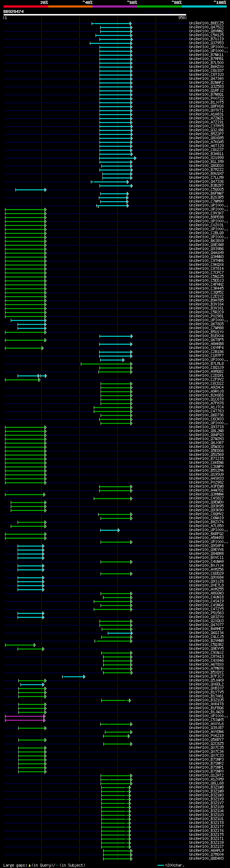Select the UniRef100_B1EKX4 label
230x868 pixels.
[x=206, y=336]
